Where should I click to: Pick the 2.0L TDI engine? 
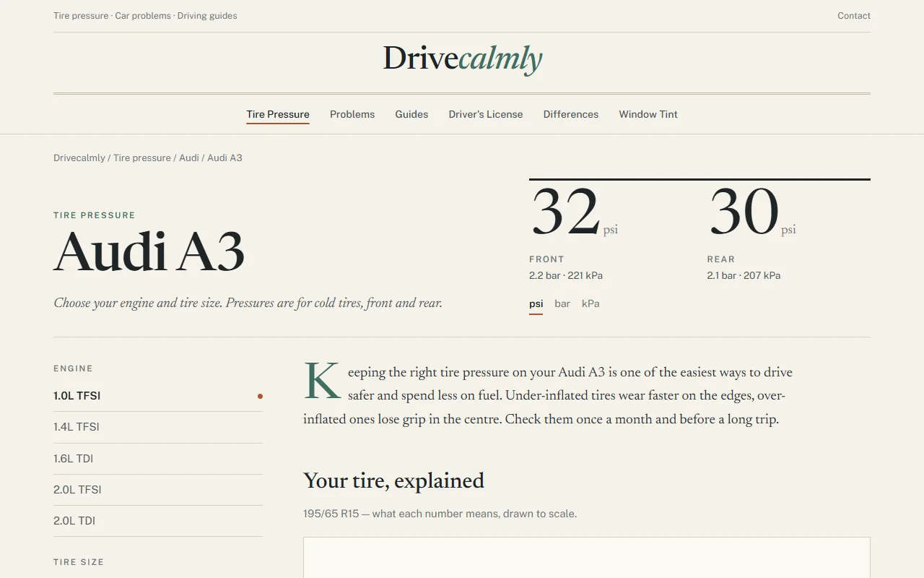(x=158, y=521)
